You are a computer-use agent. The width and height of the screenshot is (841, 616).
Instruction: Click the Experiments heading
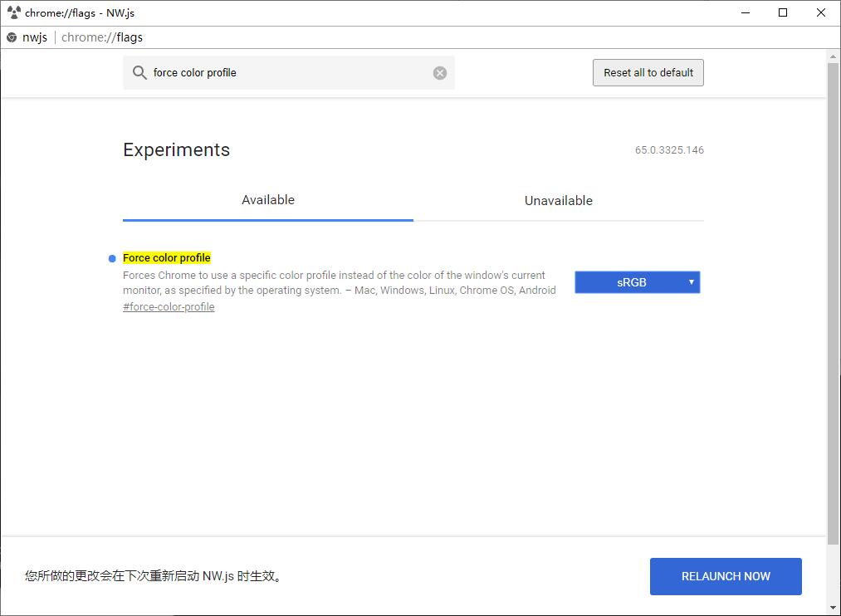pos(177,149)
